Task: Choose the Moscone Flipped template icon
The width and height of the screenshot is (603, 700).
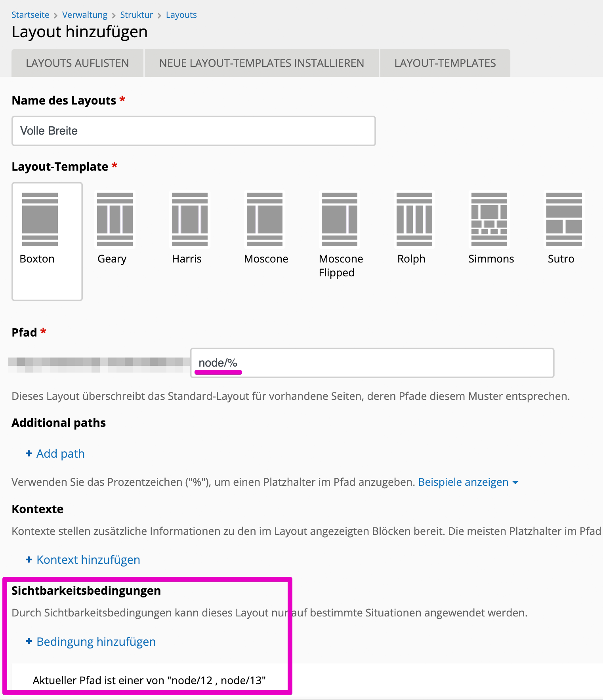Action: tap(340, 219)
